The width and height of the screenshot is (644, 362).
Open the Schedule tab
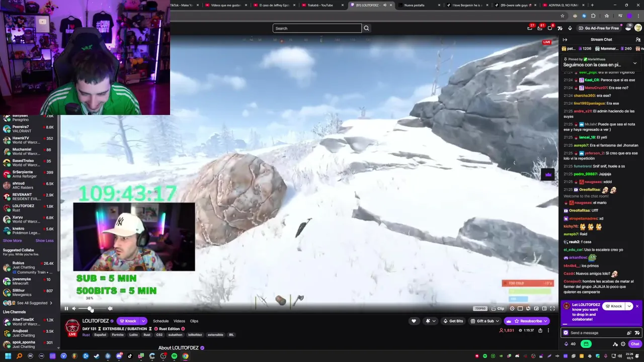[x=161, y=321]
